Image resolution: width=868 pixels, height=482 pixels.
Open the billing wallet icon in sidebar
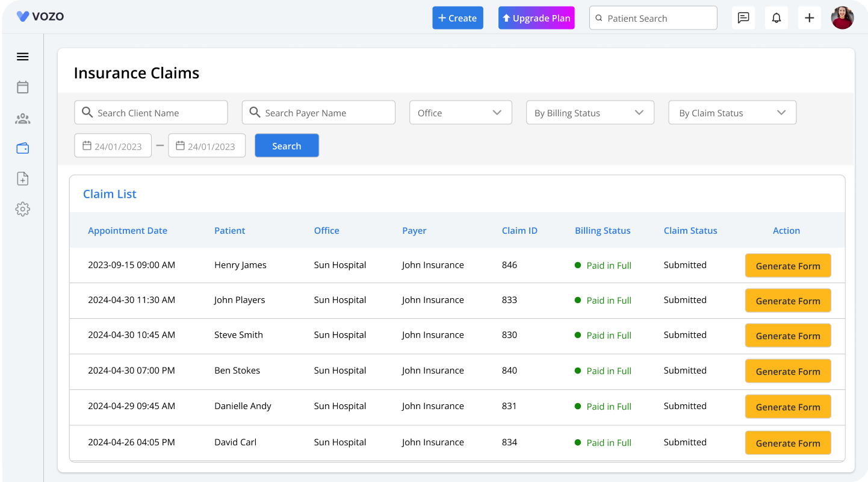coord(23,148)
